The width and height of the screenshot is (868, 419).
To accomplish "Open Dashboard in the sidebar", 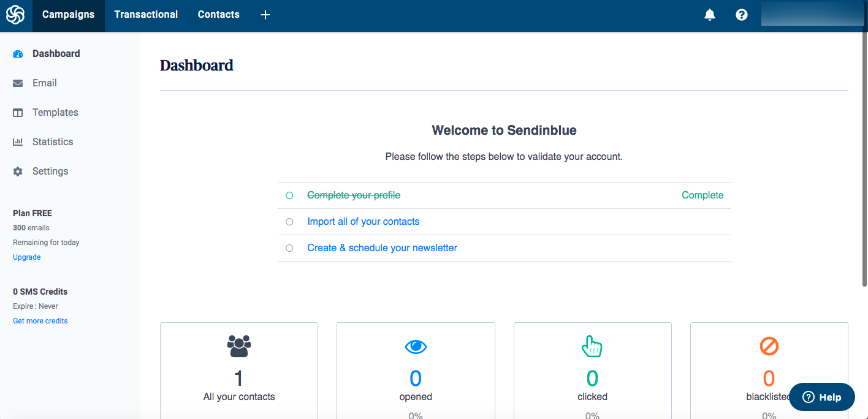I will [x=56, y=54].
